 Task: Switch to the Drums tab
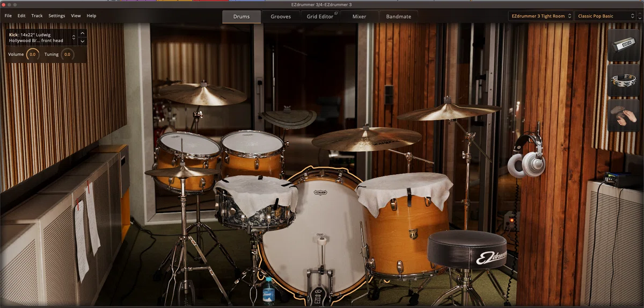pyautogui.click(x=241, y=16)
